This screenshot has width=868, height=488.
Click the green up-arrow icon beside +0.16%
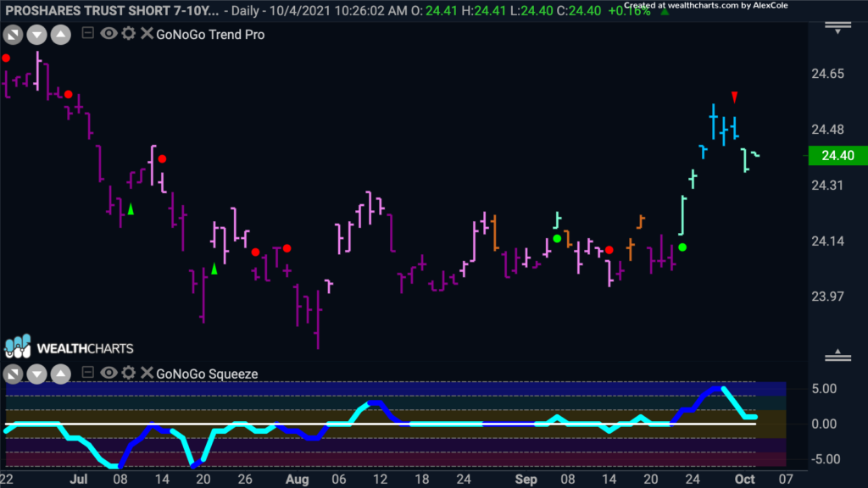click(x=665, y=11)
